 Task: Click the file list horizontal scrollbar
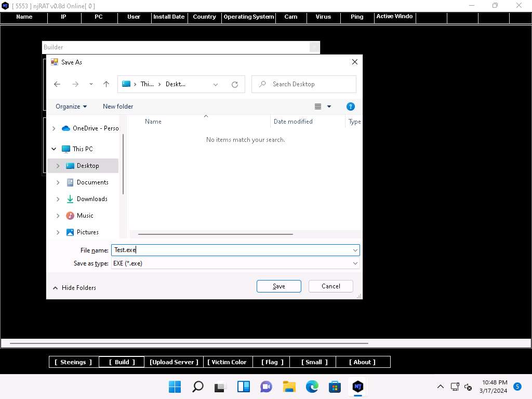point(215,234)
